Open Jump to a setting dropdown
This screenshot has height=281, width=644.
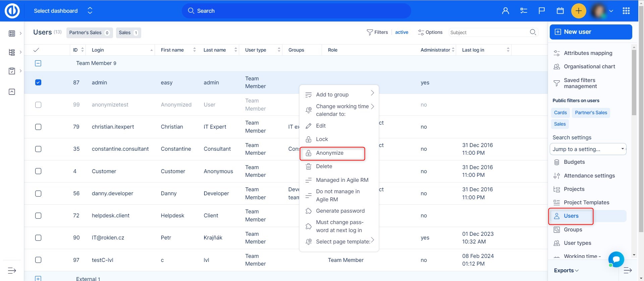tap(588, 149)
